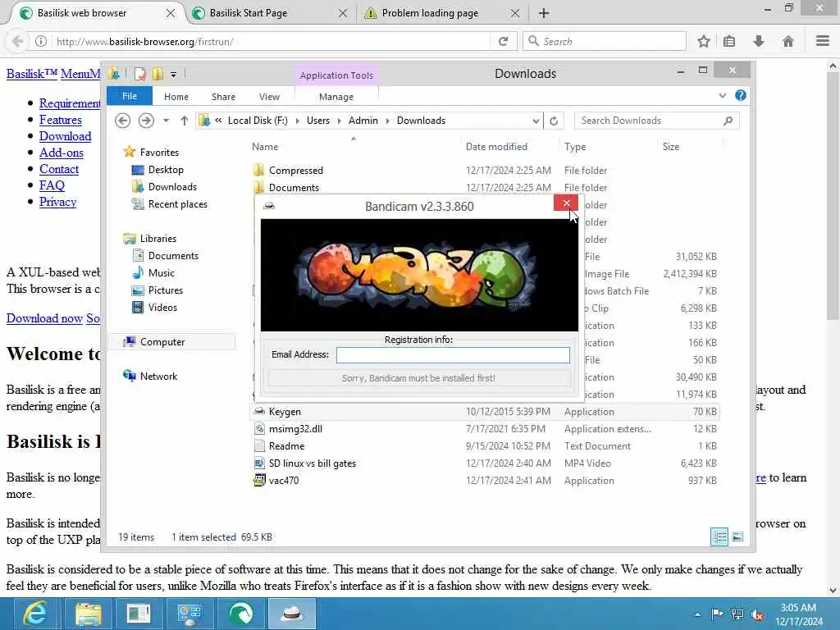
Task: Click the Download now link
Action: (44, 318)
